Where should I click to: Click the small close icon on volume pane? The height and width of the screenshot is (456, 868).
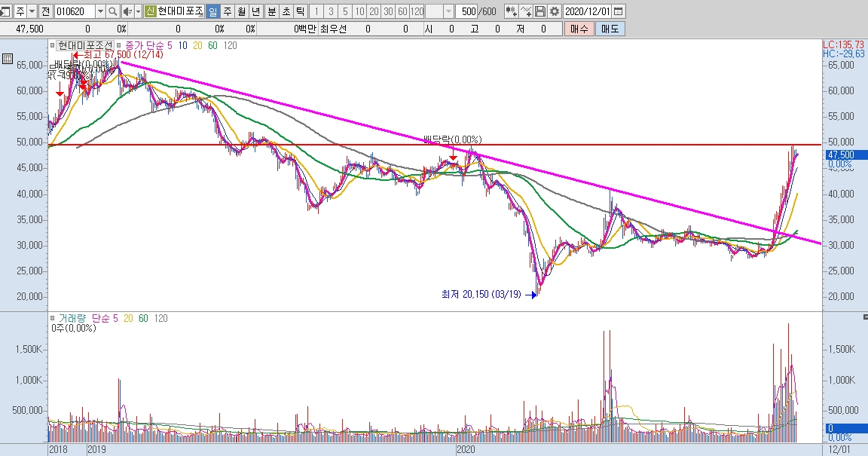point(865,317)
